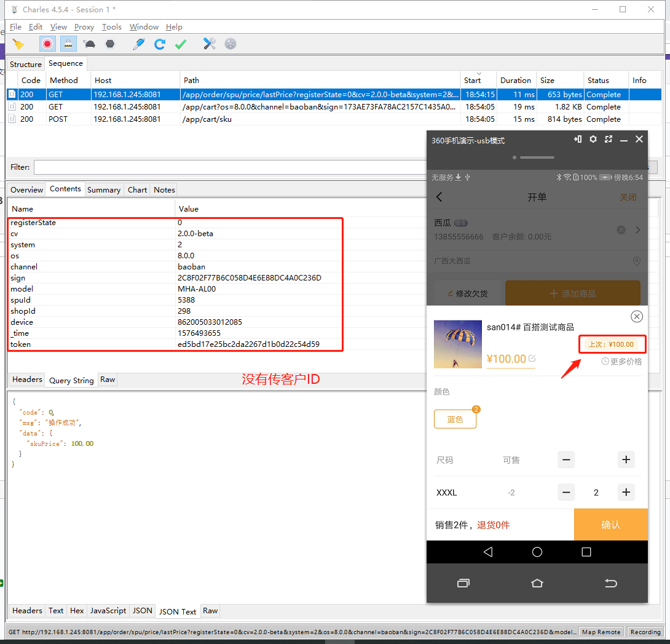
Task: Expand customer details chevron arrow
Action: (638, 230)
